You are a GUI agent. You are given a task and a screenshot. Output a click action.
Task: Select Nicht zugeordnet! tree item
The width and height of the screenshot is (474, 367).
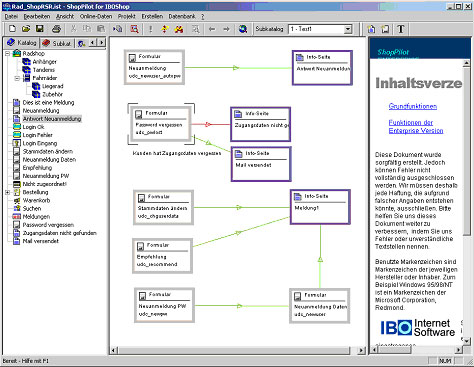click(45, 184)
